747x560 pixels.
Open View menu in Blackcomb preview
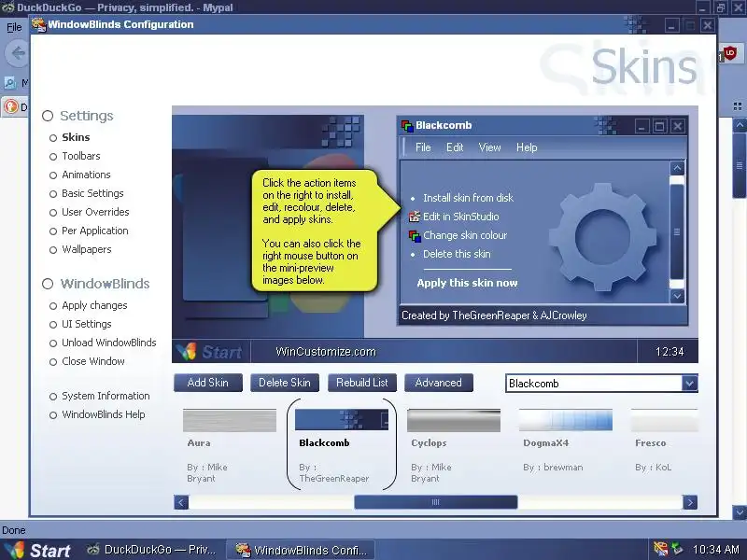click(x=489, y=147)
